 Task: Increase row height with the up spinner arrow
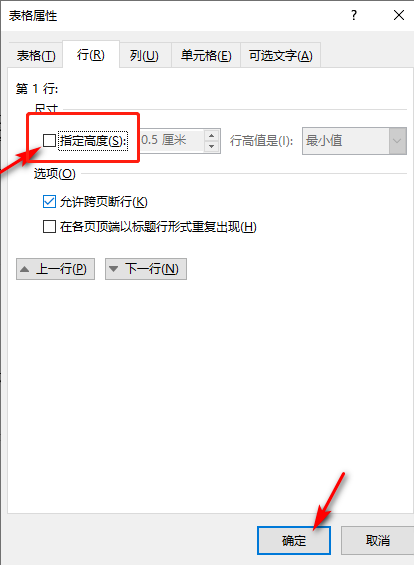click(x=212, y=135)
